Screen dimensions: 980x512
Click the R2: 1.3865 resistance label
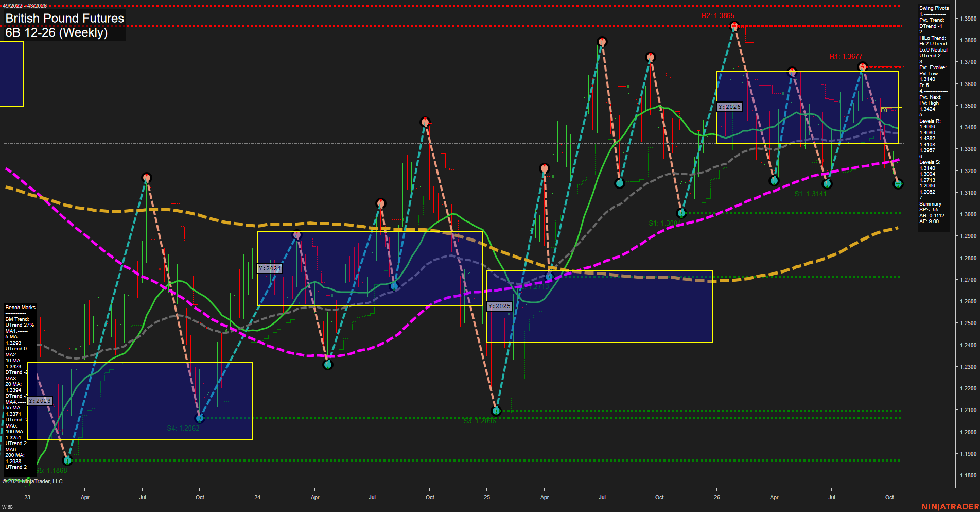point(717,16)
